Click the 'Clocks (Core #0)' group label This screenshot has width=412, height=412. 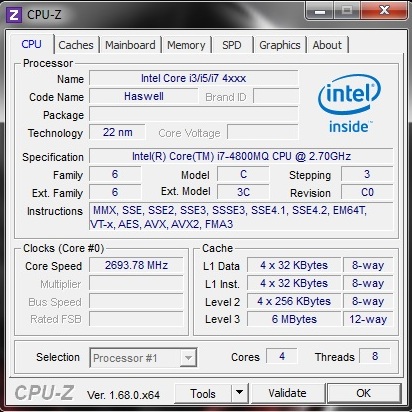pyautogui.click(x=64, y=248)
